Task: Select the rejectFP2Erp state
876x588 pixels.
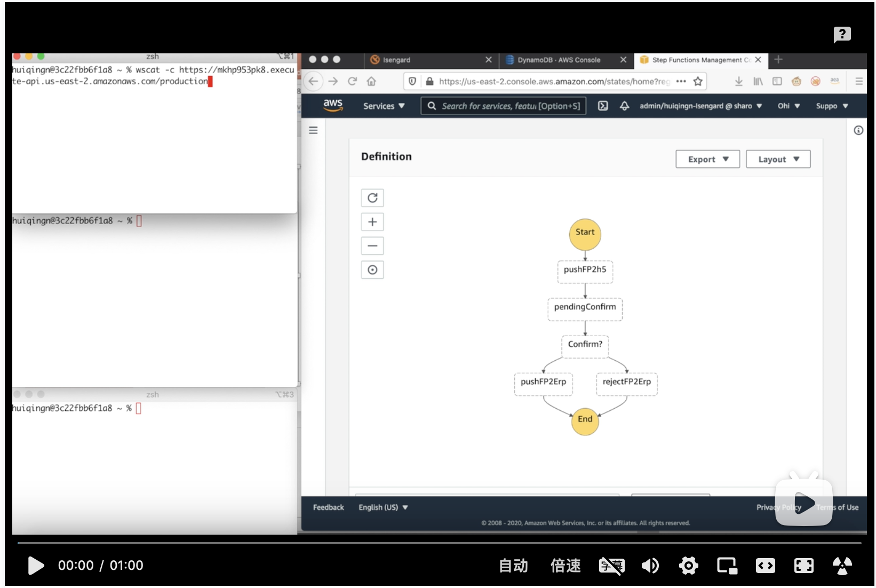Action: click(626, 383)
